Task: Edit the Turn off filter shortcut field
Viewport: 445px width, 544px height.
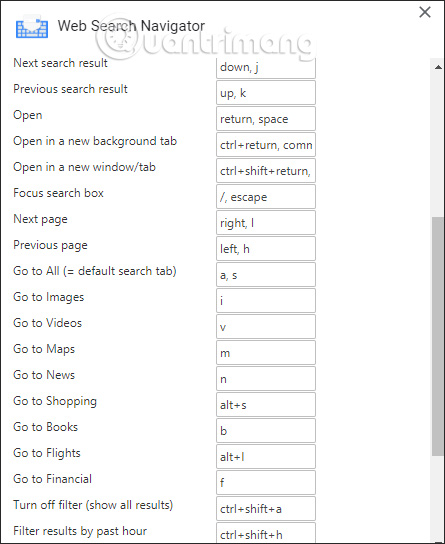Action: coord(266,509)
